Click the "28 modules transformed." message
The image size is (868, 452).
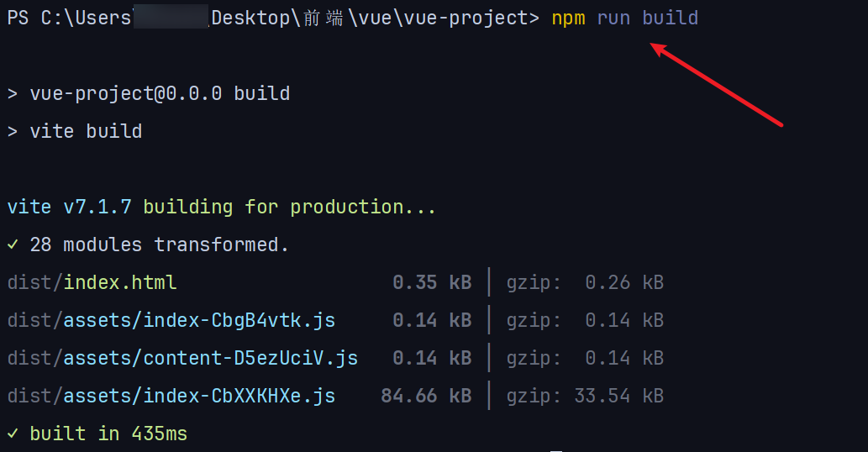point(160,244)
